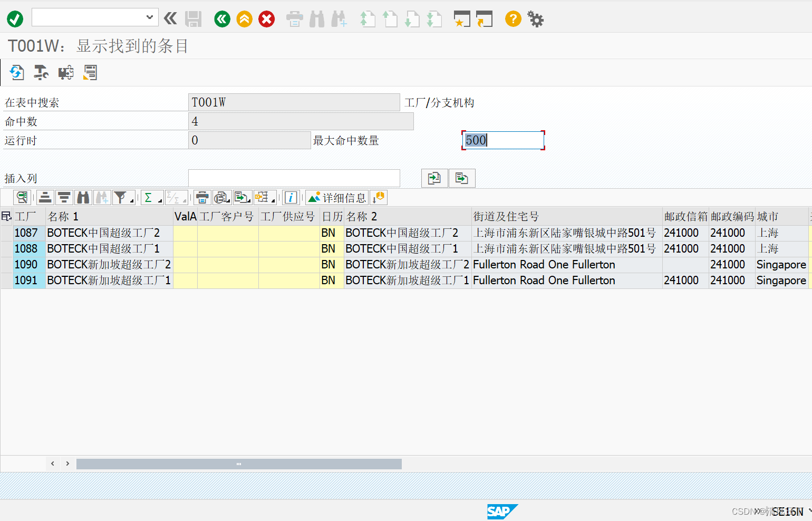Display totals with the Σ icon
Viewport: 812px width, 521px height.
[x=149, y=197]
